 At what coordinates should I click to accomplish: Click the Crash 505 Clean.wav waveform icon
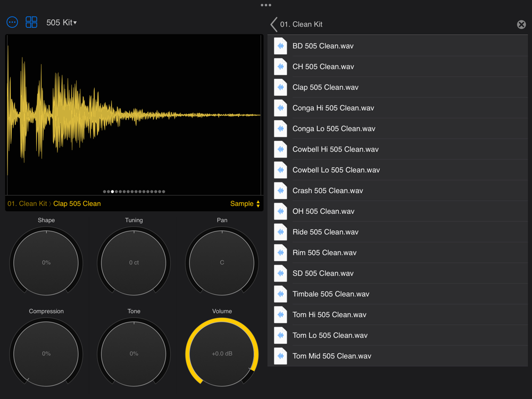tap(280, 191)
